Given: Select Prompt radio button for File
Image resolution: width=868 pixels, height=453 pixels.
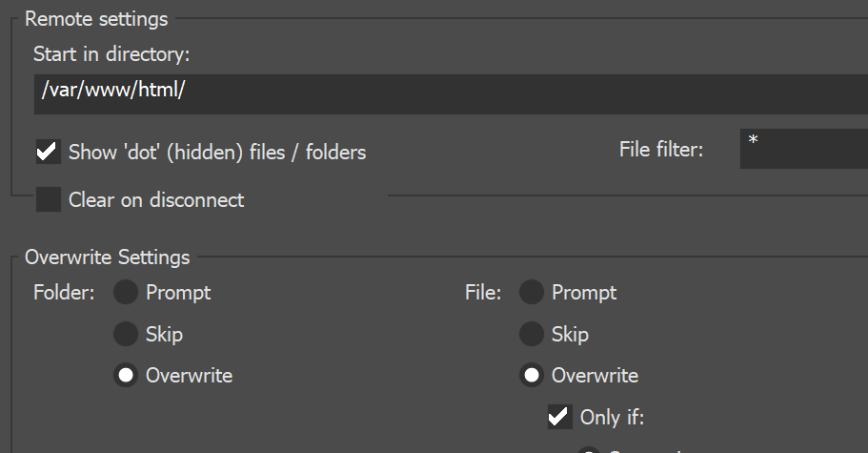Looking at the screenshot, I should click(x=532, y=293).
